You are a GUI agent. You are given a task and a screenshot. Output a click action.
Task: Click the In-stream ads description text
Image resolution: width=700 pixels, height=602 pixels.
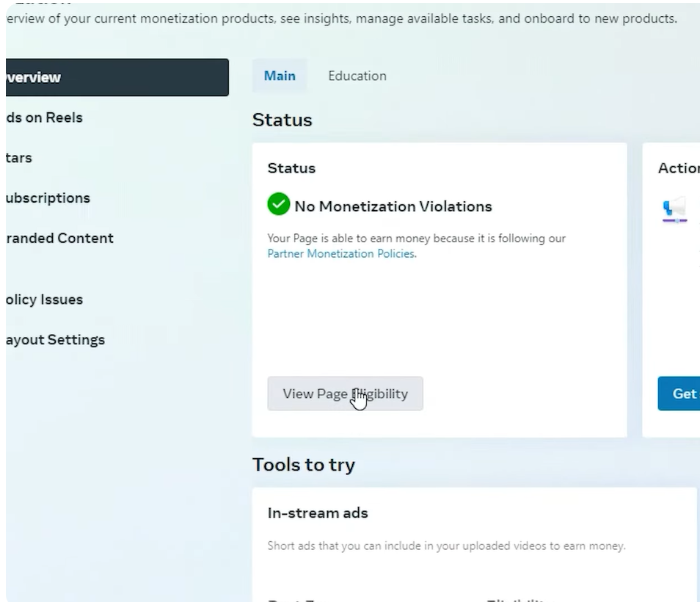tap(446, 546)
